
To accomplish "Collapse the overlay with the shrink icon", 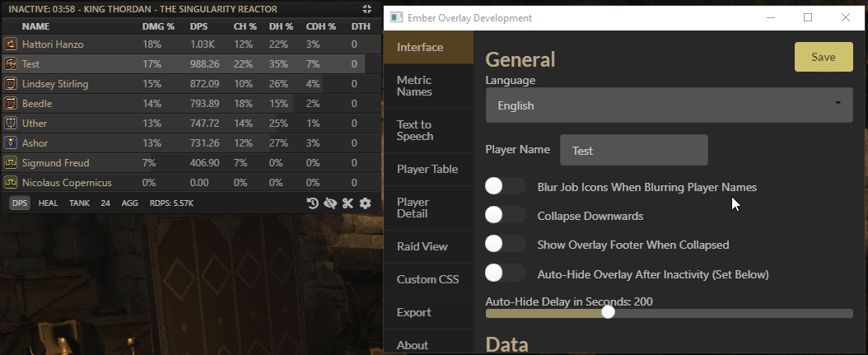I will (367, 9).
